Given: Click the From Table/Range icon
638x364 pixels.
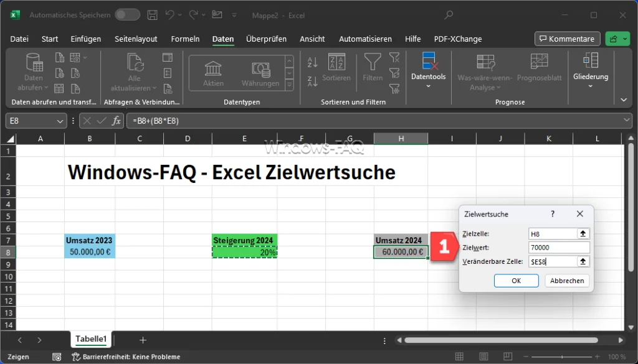Looking at the screenshot, I should pos(60,88).
